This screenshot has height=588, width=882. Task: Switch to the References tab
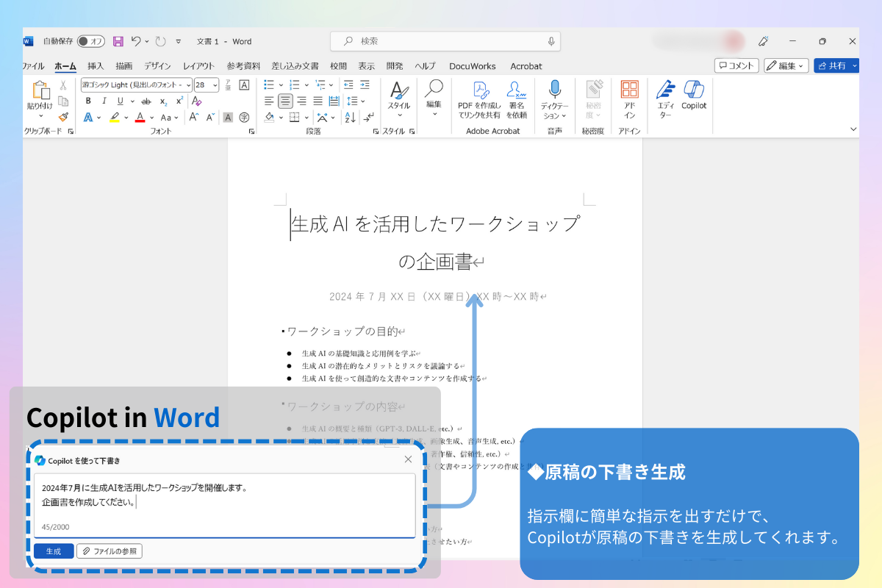243,66
